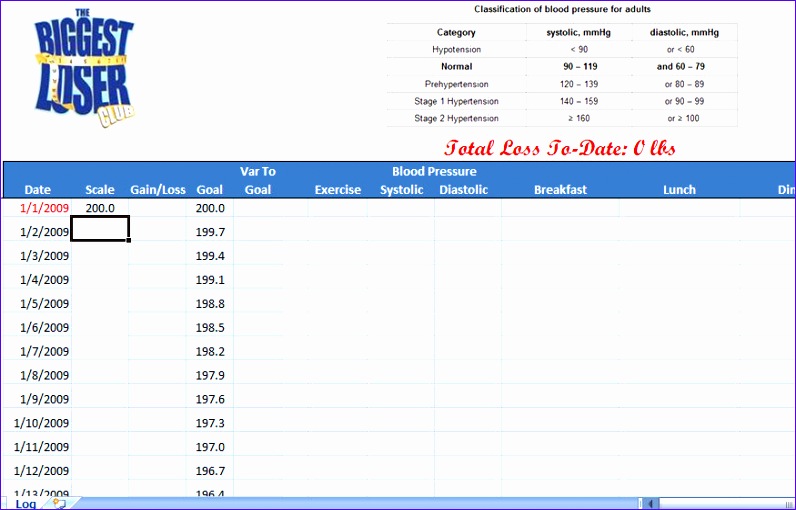
Task: Select the Goal cell for 1/1/2009
Action: point(210,208)
